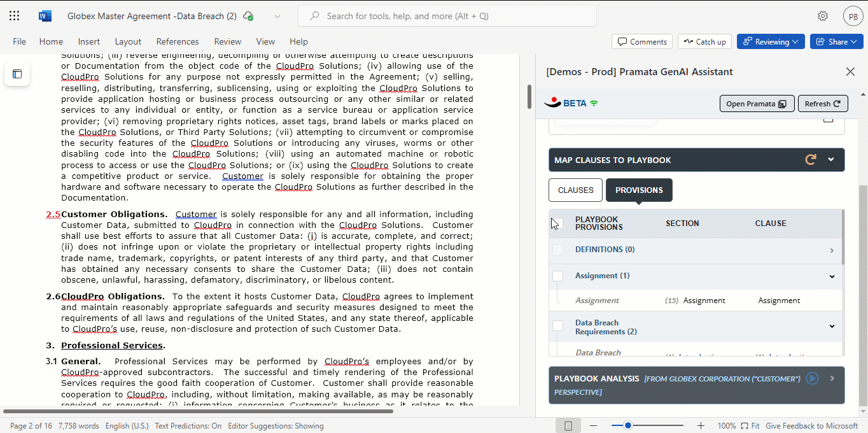This screenshot has height=433, width=868.
Task: Close the Pramata GenAI Assistant panel
Action: tap(850, 72)
